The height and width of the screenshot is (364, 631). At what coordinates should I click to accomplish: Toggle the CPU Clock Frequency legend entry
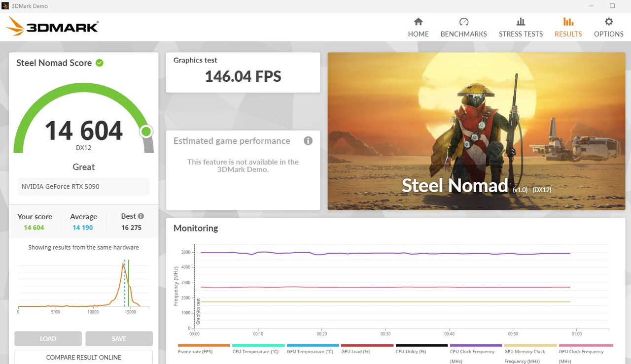pos(476,354)
